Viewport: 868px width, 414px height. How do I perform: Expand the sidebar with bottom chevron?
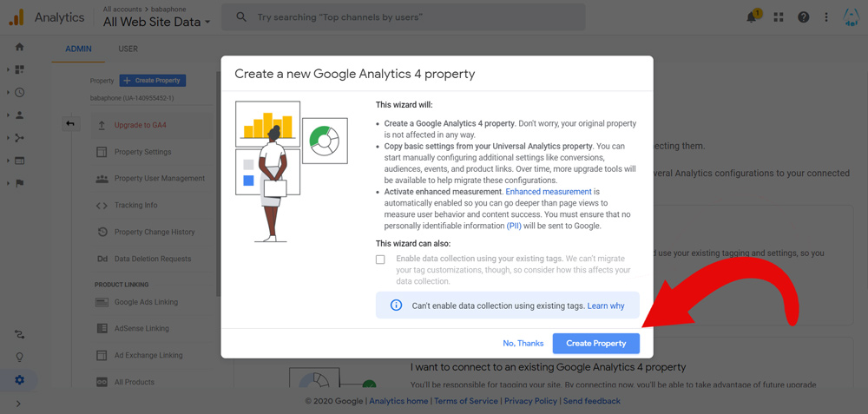[18, 404]
